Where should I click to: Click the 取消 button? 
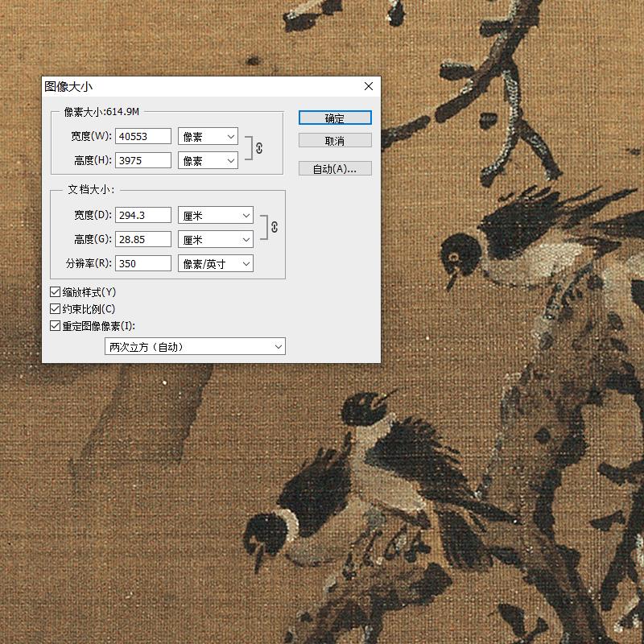point(335,140)
